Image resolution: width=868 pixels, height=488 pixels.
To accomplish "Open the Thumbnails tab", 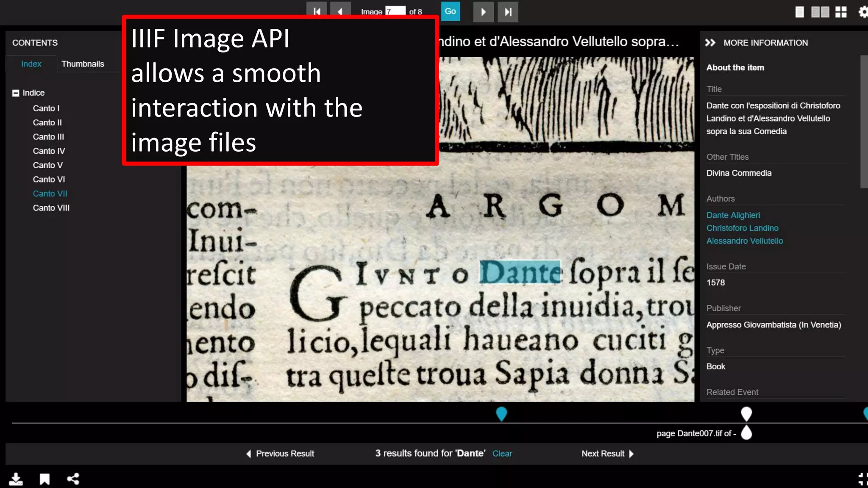I will pos(83,64).
